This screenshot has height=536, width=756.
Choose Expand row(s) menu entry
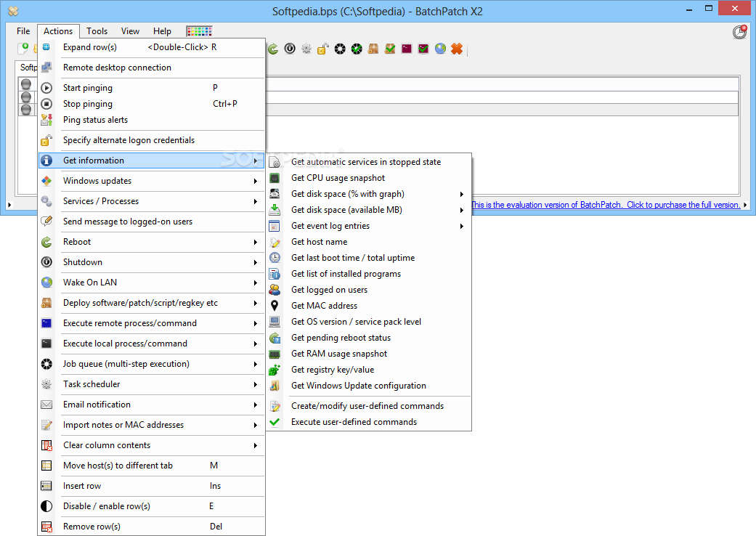coord(151,47)
